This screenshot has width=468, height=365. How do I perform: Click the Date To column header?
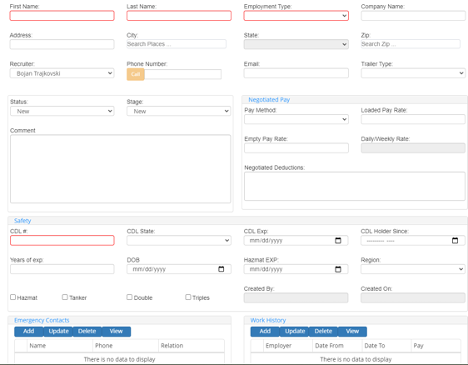click(x=386, y=346)
